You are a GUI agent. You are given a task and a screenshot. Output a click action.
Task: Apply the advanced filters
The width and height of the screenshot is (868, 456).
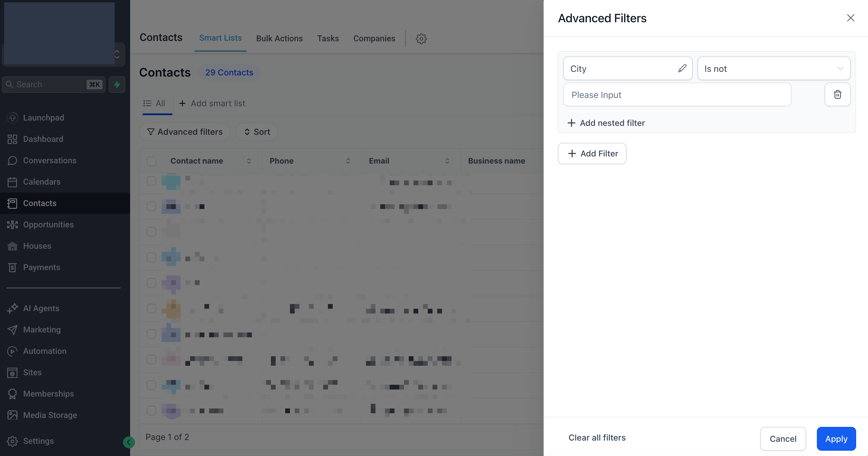[836, 438]
